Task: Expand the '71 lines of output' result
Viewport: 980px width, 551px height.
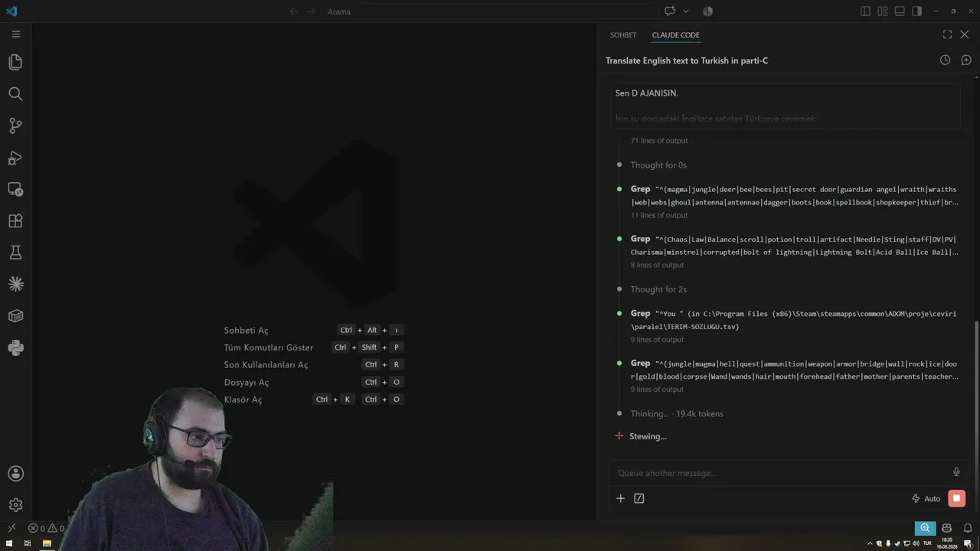Action: (659, 141)
